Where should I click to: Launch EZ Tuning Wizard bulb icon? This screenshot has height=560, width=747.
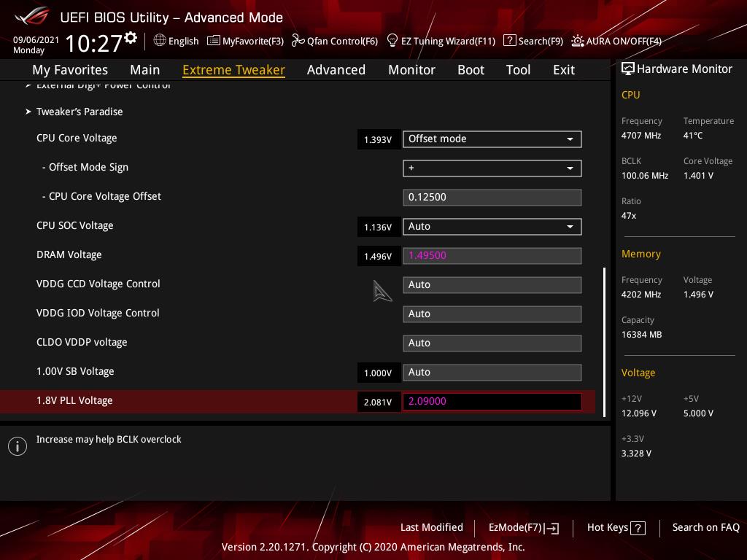[392, 41]
